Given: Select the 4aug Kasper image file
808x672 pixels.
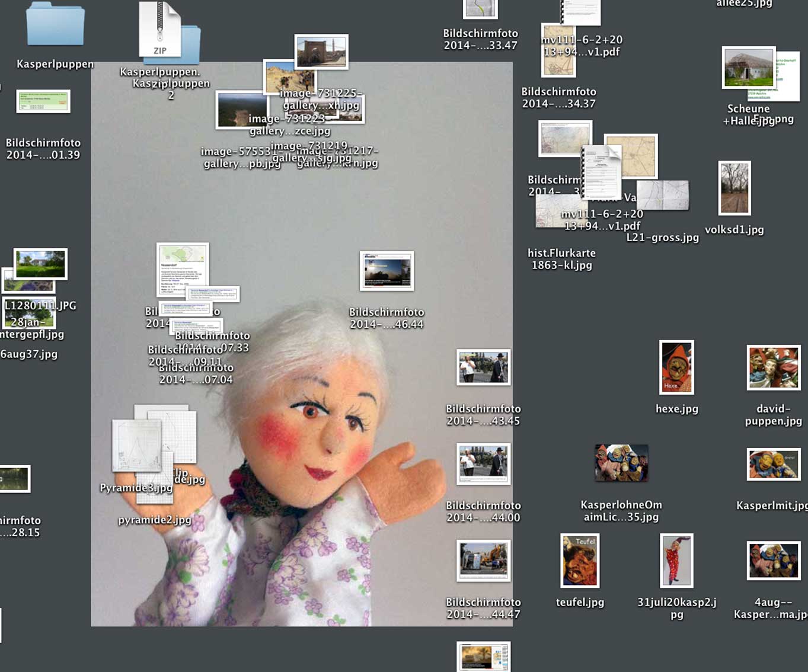Looking at the screenshot, I should [x=773, y=561].
